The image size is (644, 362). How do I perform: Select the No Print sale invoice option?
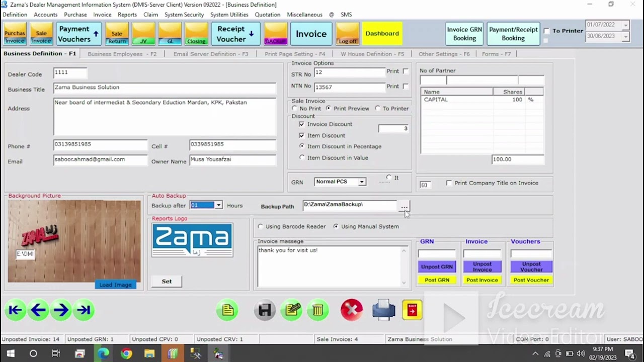[295, 108]
